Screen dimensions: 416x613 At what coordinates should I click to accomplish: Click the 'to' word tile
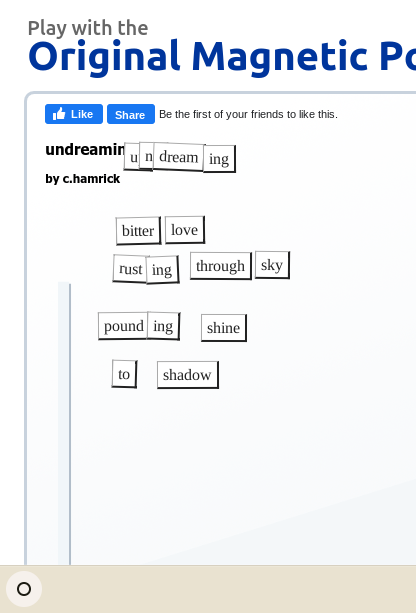(124, 374)
